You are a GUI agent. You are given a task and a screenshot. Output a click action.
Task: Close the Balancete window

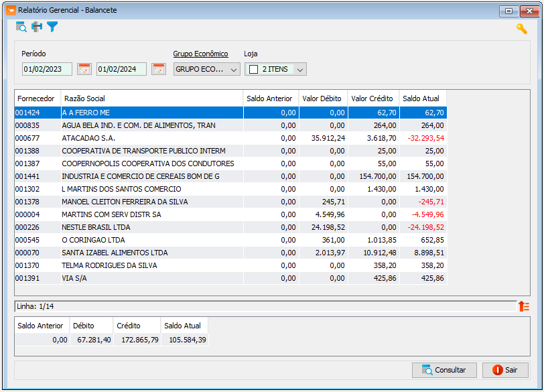(529, 11)
